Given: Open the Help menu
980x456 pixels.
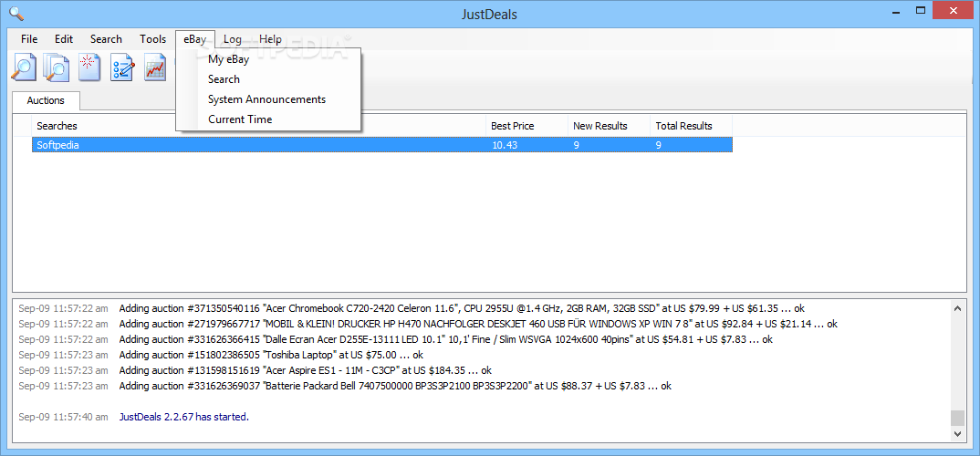Looking at the screenshot, I should coord(271,38).
